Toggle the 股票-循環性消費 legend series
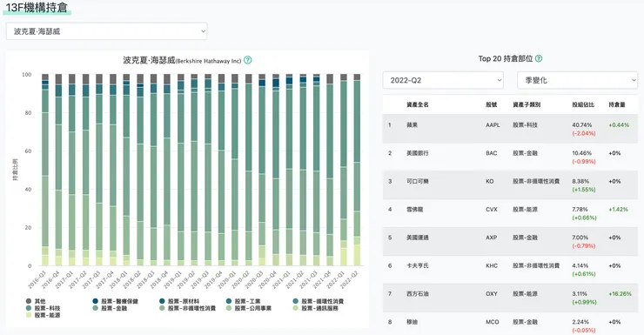The width and height of the screenshot is (644, 335). click(318, 301)
